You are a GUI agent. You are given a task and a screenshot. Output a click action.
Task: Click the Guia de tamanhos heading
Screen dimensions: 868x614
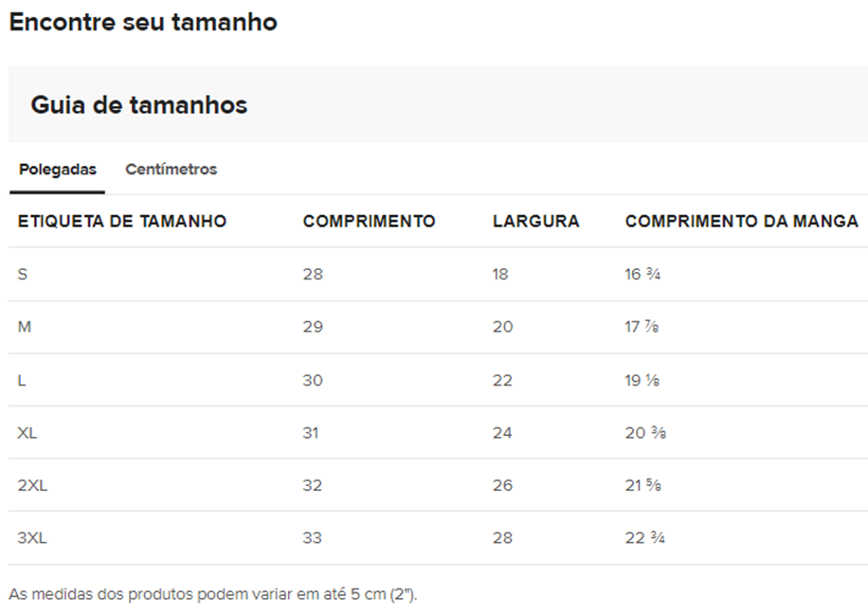pyautogui.click(x=139, y=104)
